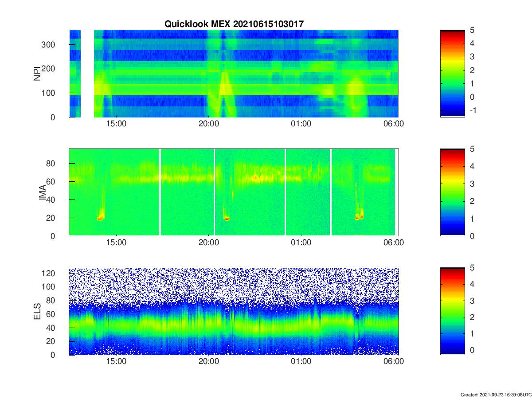Click the ELS panel colorbar
This screenshot has width=532, height=399.
(x=452, y=311)
